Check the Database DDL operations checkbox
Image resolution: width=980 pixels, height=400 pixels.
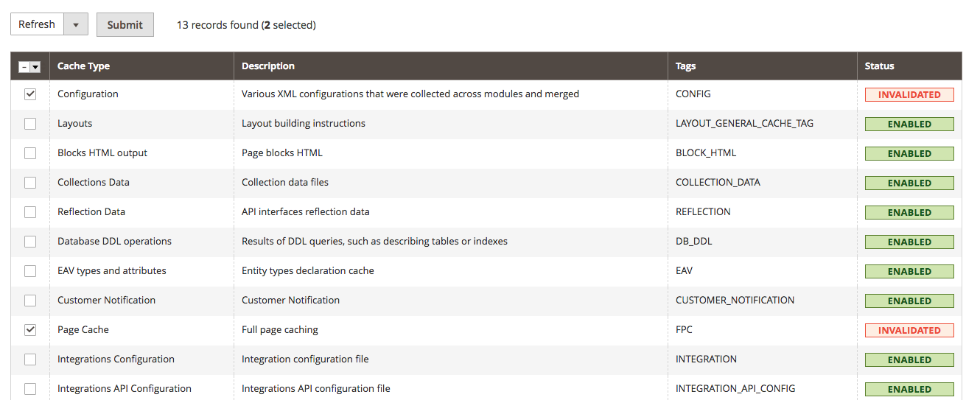[x=30, y=242]
